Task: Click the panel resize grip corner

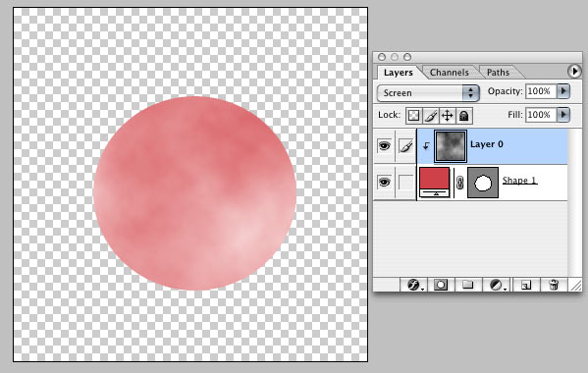Action: (x=576, y=286)
